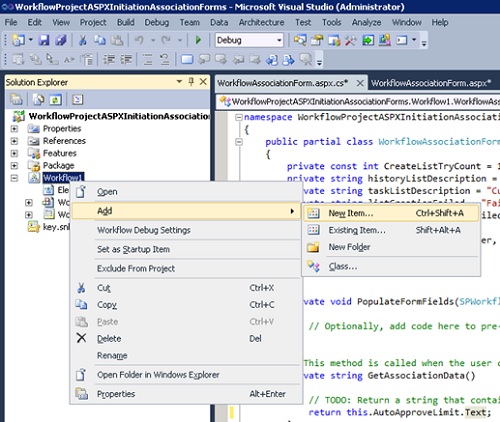Click the New Project toolbar icon
Viewport: 500px width, 422px height.
coord(18,40)
